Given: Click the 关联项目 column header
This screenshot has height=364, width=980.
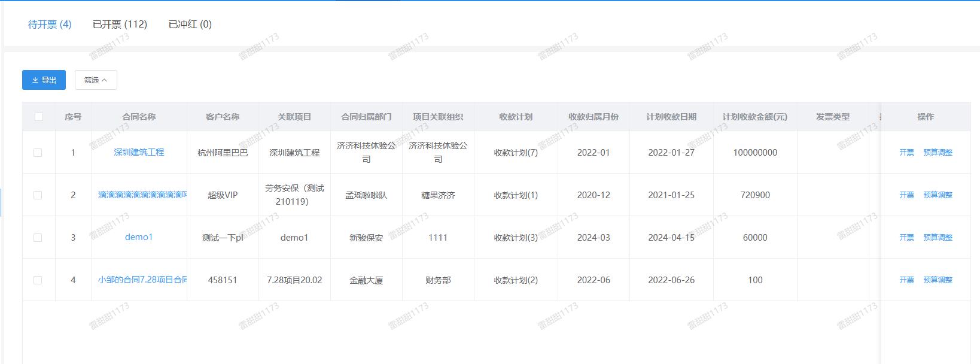Looking at the screenshot, I should (x=294, y=117).
